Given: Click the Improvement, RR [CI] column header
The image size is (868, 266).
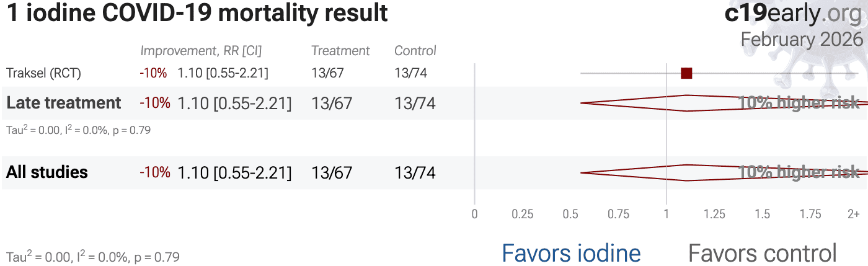Looking at the screenshot, I should tap(201, 51).
